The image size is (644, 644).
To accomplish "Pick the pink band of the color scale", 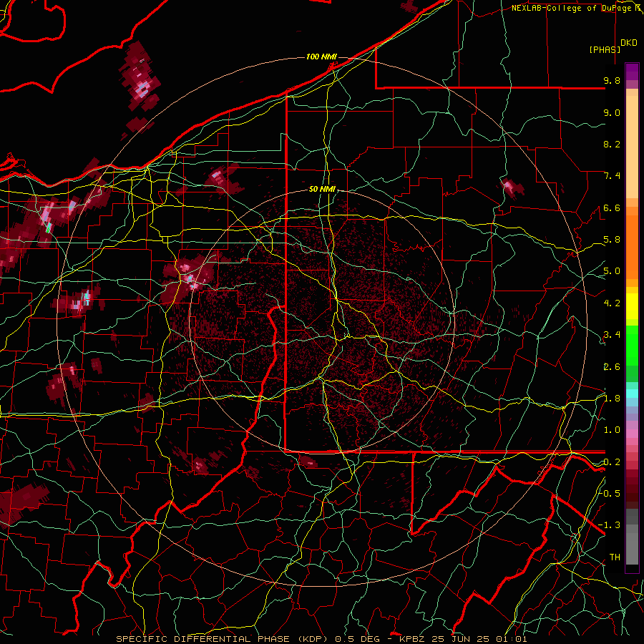I will click(632, 434).
